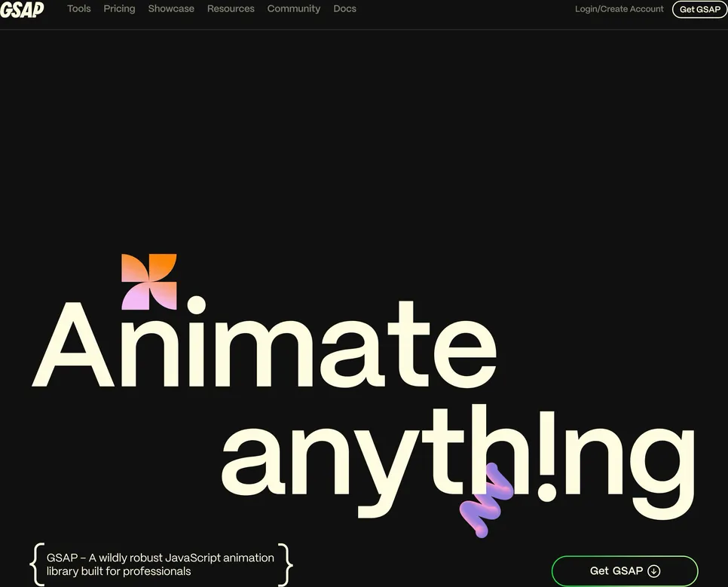Viewport: 728px width, 587px height.
Task: Click the download arrow circle icon
Action: click(654, 571)
